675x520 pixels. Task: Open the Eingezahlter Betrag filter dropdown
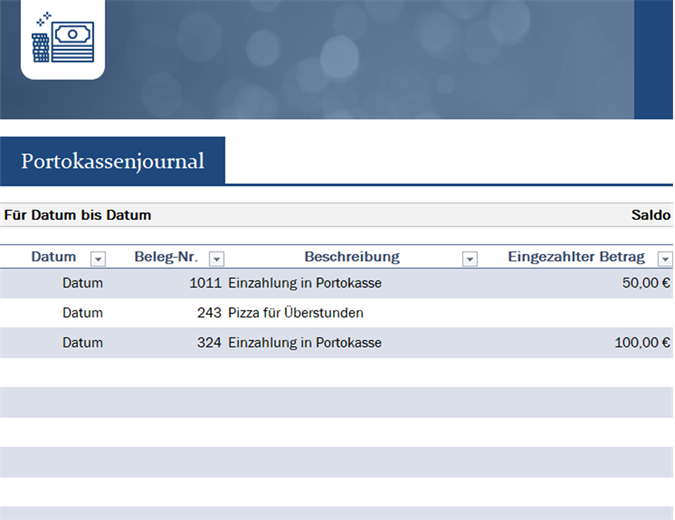point(665,259)
